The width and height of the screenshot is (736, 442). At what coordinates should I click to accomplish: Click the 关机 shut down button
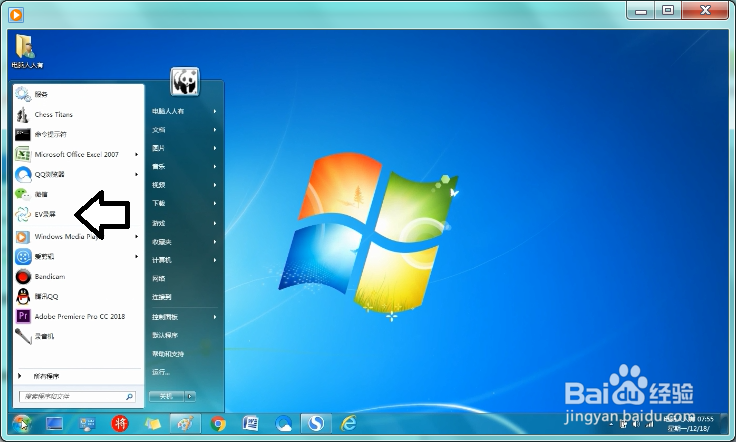point(167,396)
